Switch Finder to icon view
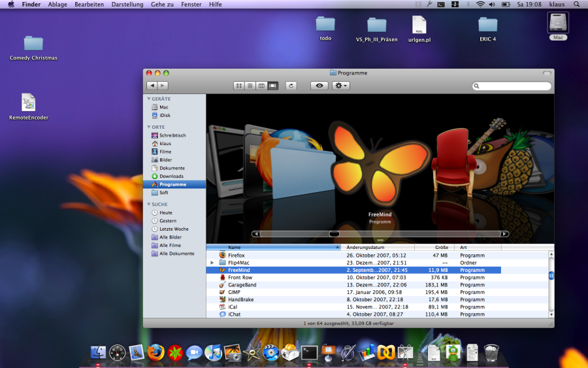The height and width of the screenshot is (368, 588). click(239, 86)
